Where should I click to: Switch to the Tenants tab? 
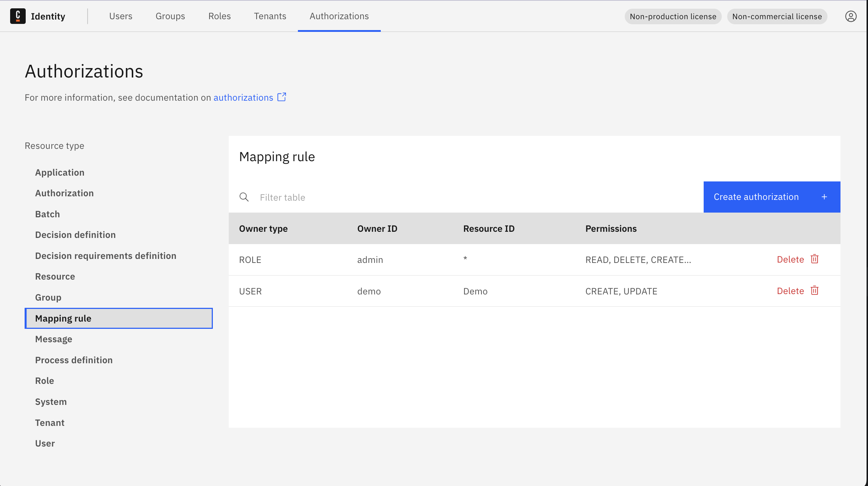270,16
